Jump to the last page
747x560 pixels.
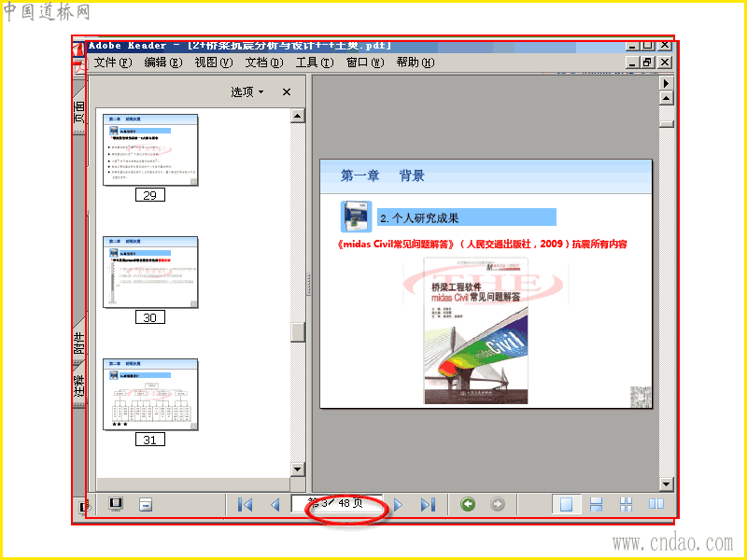pos(428,505)
